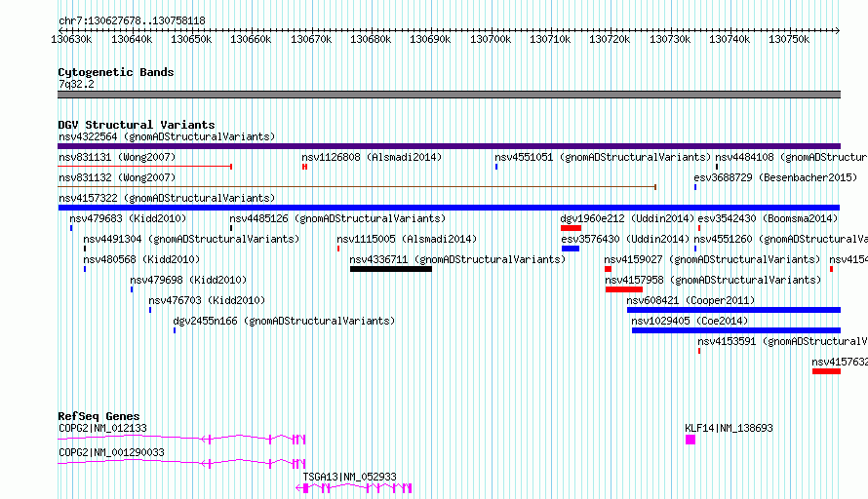Click nsv480568 (Kidd2010) variant
This screenshot has width=868, height=499.
[x=141, y=259]
